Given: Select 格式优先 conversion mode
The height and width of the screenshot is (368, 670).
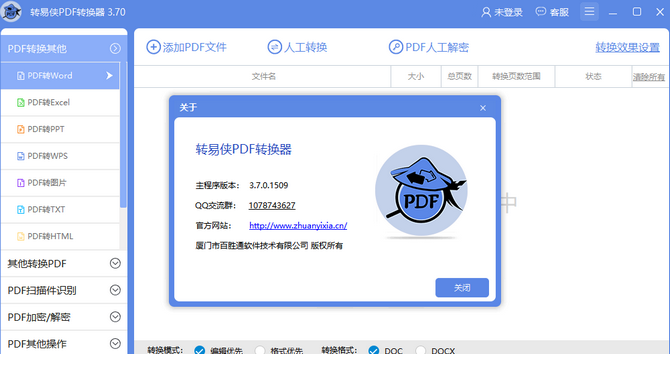Looking at the screenshot, I should point(260,350).
